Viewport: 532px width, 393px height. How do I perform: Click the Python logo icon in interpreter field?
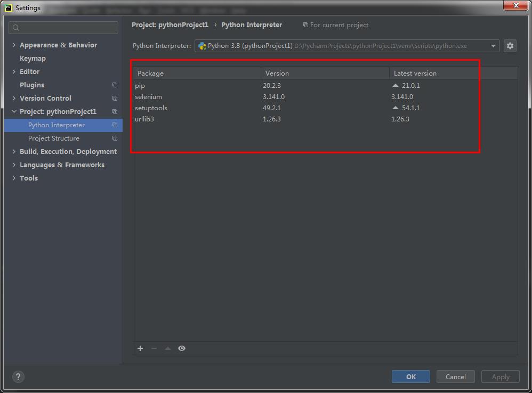(202, 46)
